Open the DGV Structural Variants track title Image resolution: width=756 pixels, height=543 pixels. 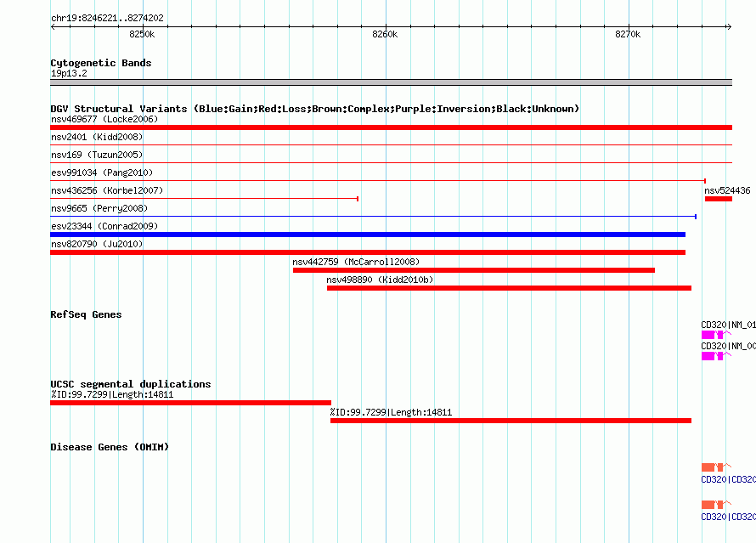[315, 109]
